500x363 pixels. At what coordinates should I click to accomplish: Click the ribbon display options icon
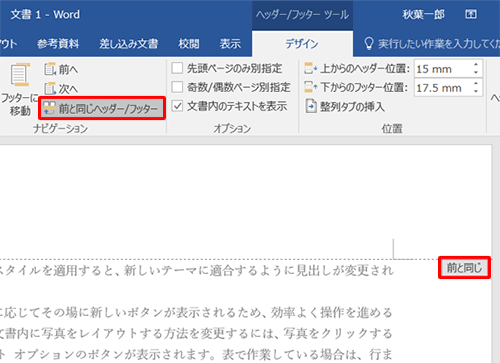pyautogui.click(x=471, y=14)
